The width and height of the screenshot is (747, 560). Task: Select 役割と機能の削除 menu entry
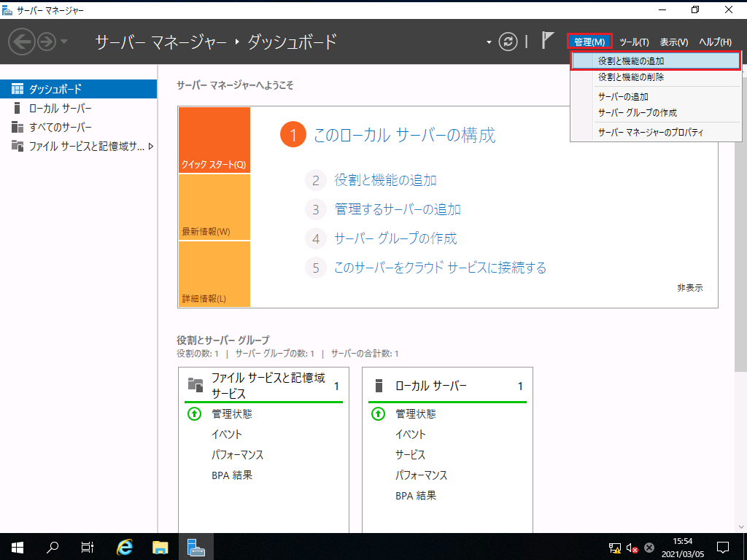coord(631,77)
